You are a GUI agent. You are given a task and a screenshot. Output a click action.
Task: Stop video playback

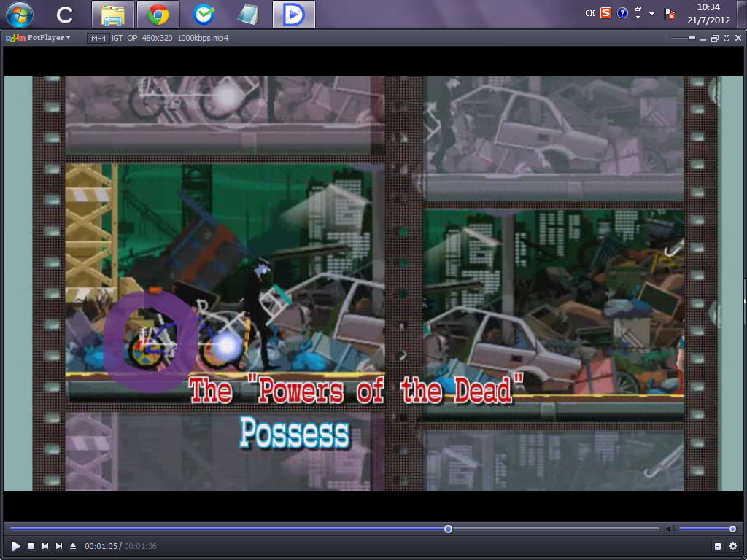pyautogui.click(x=31, y=545)
